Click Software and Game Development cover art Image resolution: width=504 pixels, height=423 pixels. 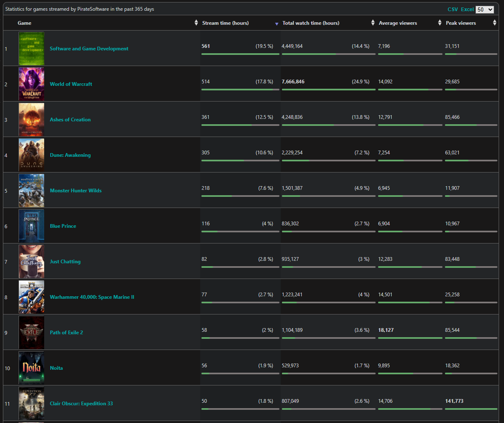[x=31, y=48]
